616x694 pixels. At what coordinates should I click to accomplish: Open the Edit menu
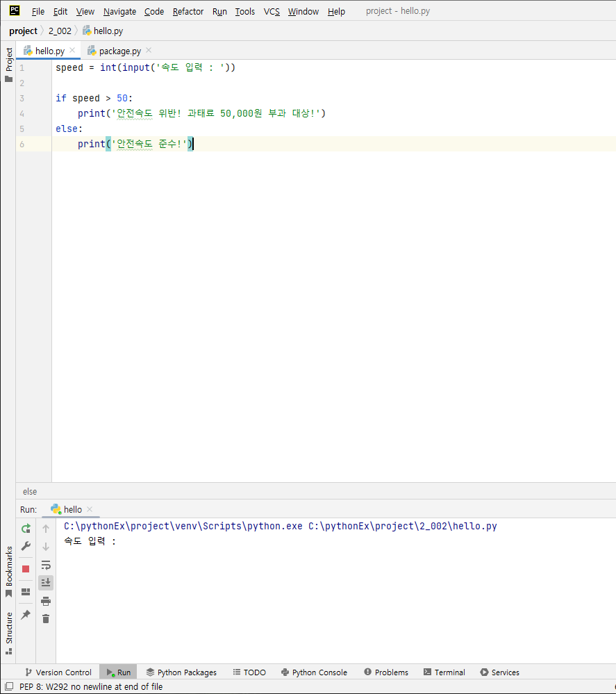60,12
